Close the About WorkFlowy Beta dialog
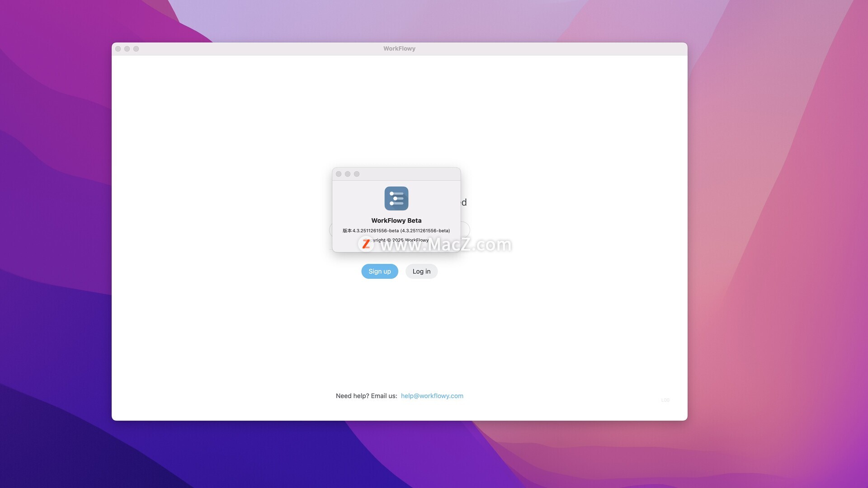The image size is (868, 488). [339, 174]
